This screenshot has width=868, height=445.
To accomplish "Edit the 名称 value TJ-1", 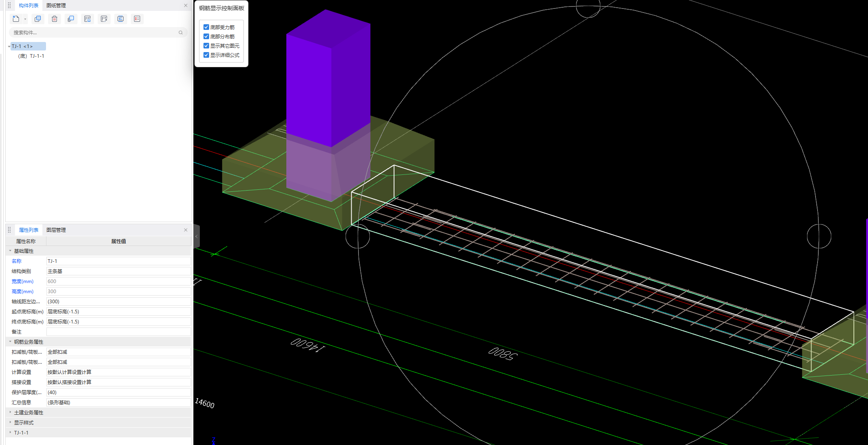I will tap(119, 261).
